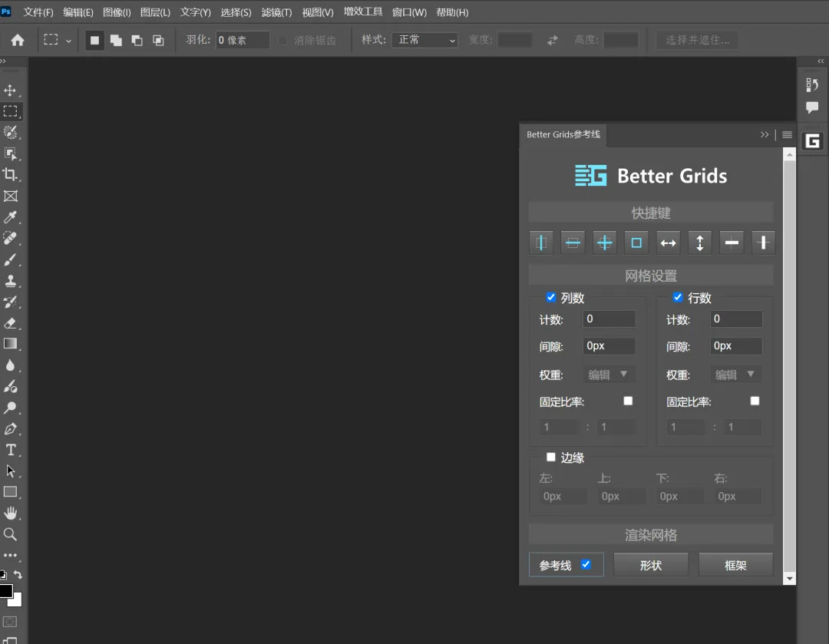Image resolution: width=829 pixels, height=644 pixels.
Task: Select the Crop tool
Action: [10, 174]
